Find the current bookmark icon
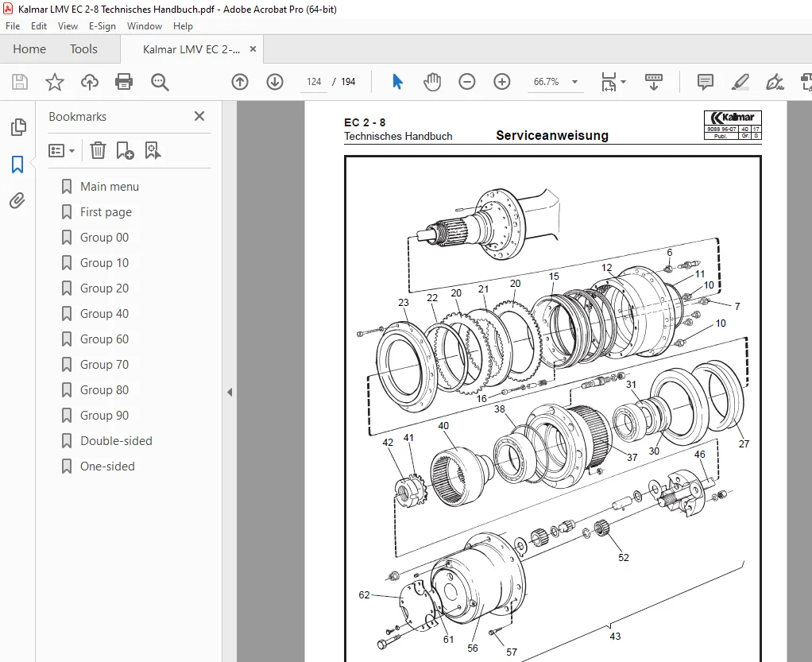The width and height of the screenshot is (812, 662). [x=153, y=151]
